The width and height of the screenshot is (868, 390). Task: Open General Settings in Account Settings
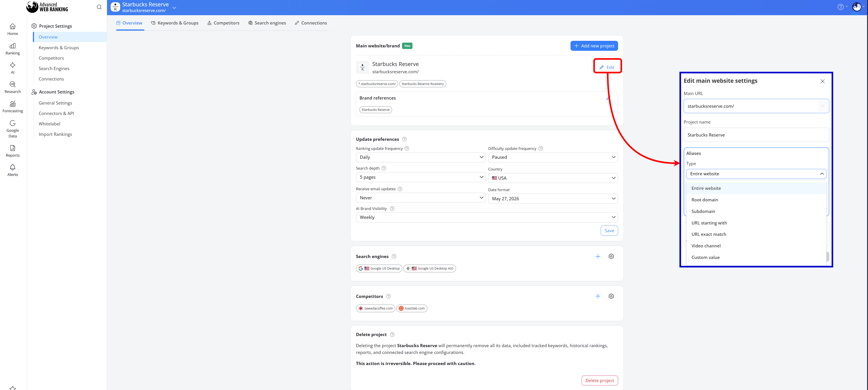coord(55,103)
